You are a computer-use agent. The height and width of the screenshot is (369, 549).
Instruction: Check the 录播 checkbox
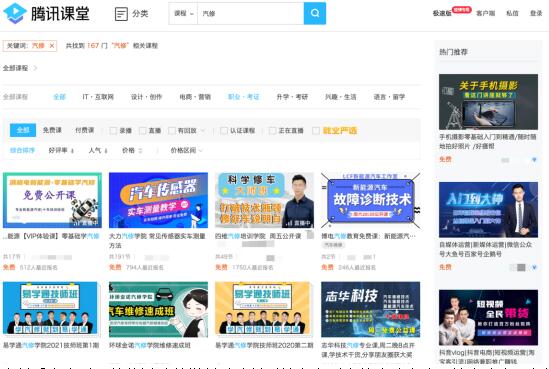tap(113, 131)
